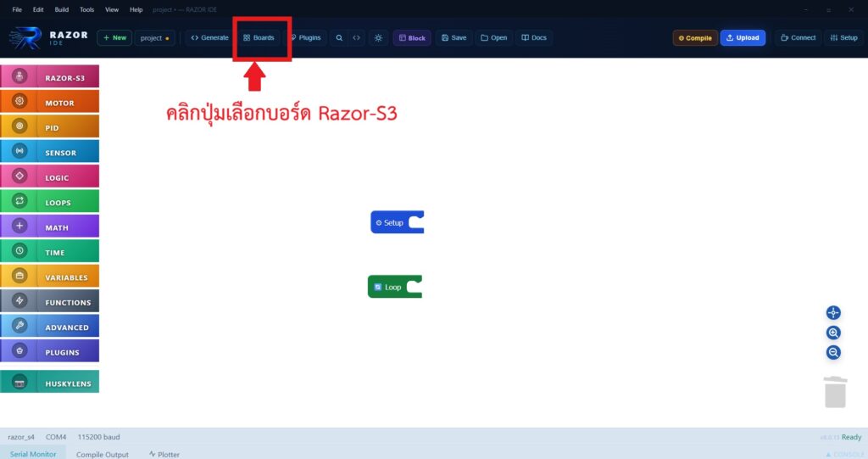The image size is (868, 459).
Task: Open the Setup settings button
Action: [x=844, y=37]
